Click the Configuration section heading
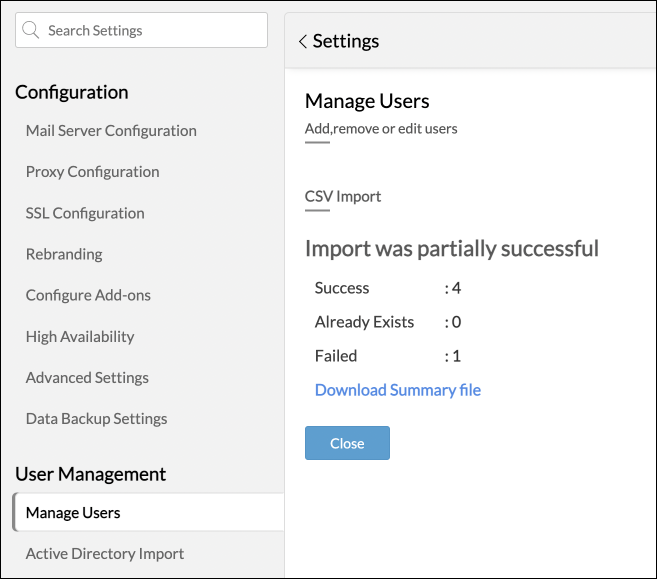 coord(72,92)
